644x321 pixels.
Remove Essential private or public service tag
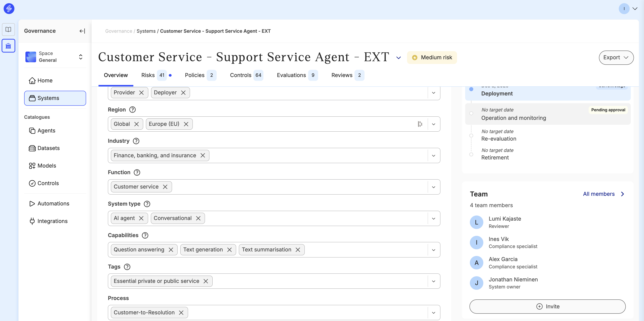tap(206, 281)
